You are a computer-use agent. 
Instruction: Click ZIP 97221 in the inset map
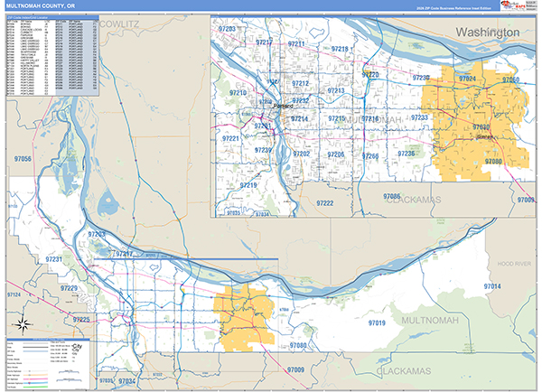coord(230,138)
